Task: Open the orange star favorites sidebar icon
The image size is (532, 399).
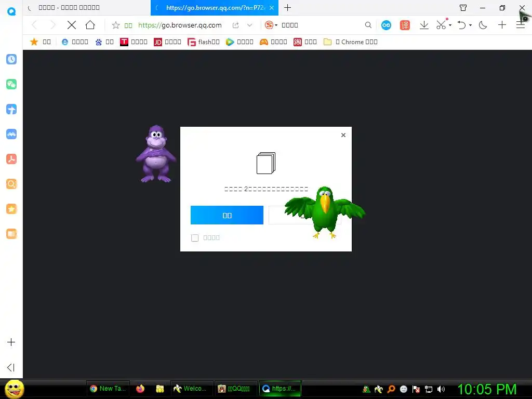Action: (x=11, y=209)
